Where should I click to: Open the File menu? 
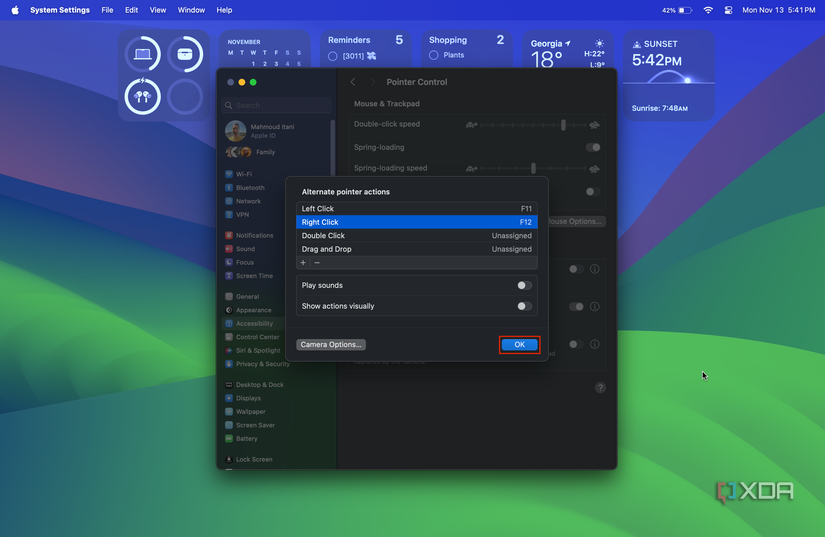(107, 10)
